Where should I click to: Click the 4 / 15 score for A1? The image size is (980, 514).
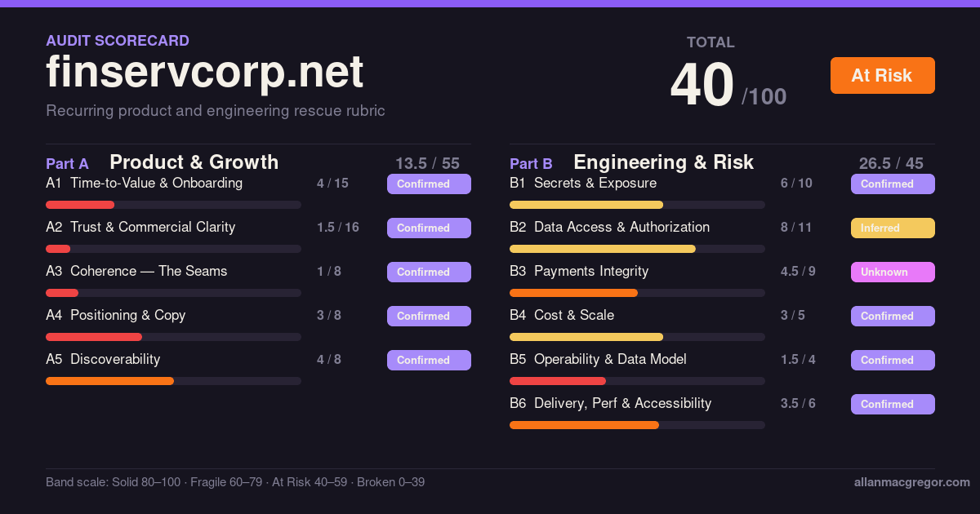coord(332,184)
